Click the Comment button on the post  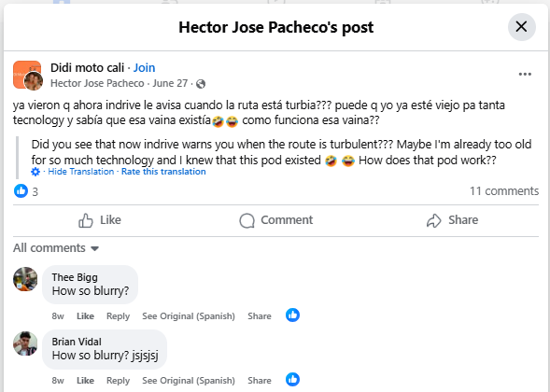coord(276,220)
